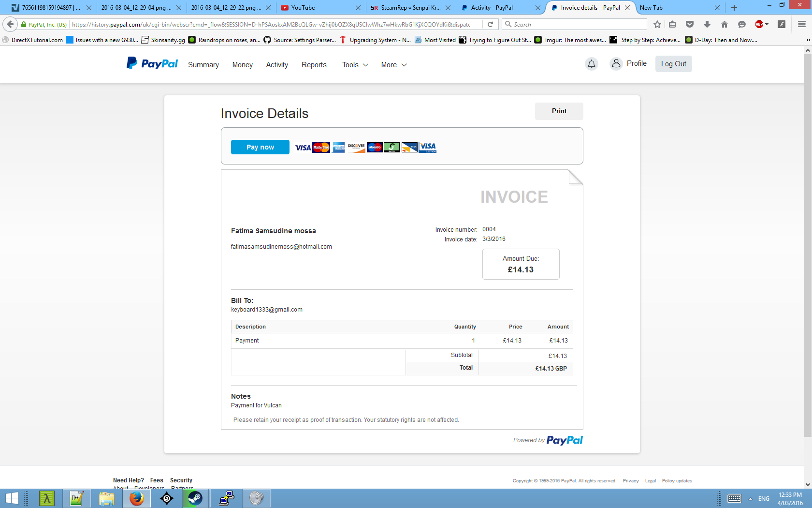Open Windows Start menu
Viewport: 812px width, 508px height.
pyautogui.click(x=12, y=498)
